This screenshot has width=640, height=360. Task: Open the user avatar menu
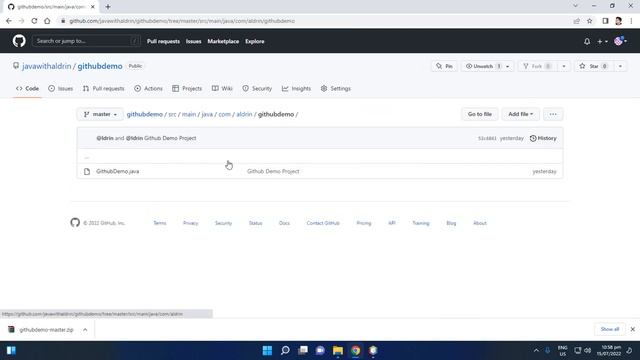pos(620,41)
